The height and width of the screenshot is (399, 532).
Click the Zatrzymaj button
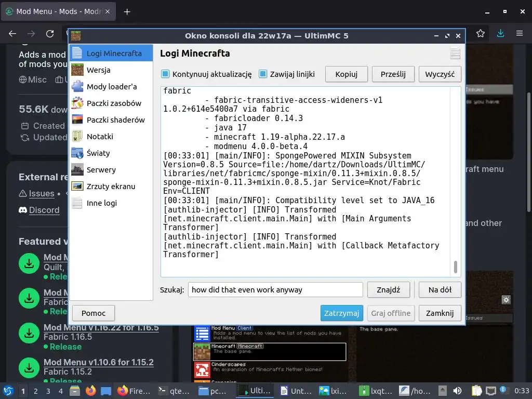pos(342,313)
